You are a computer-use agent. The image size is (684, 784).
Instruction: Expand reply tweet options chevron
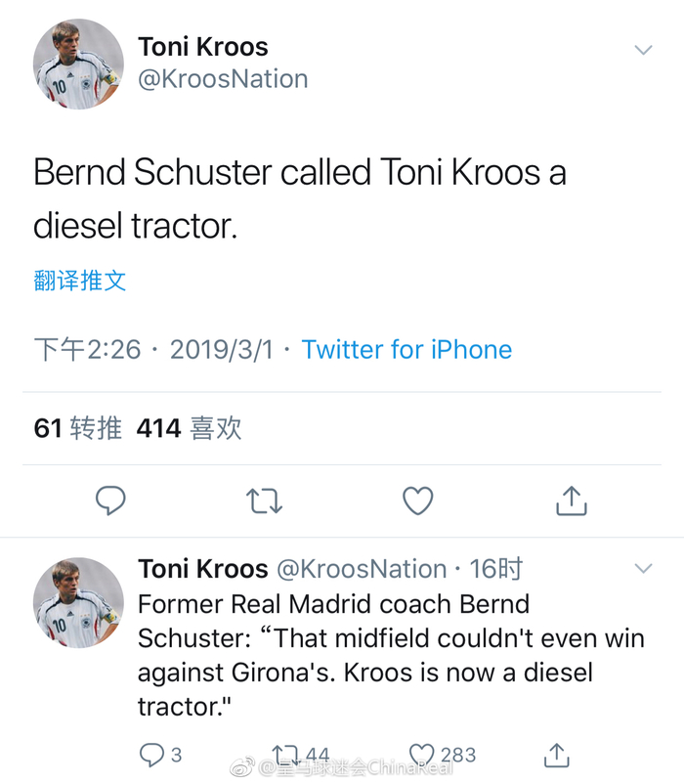643,568
